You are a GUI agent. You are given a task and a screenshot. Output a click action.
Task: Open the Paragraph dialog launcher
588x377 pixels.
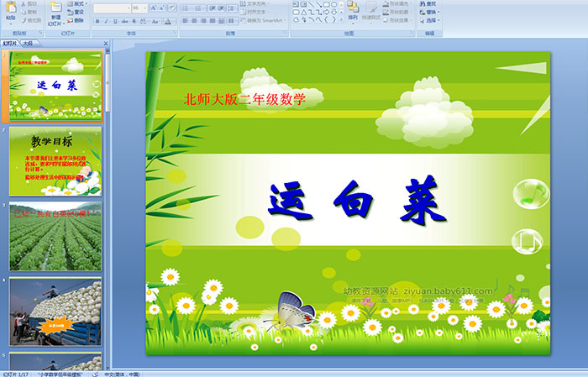tap(286, 33)
